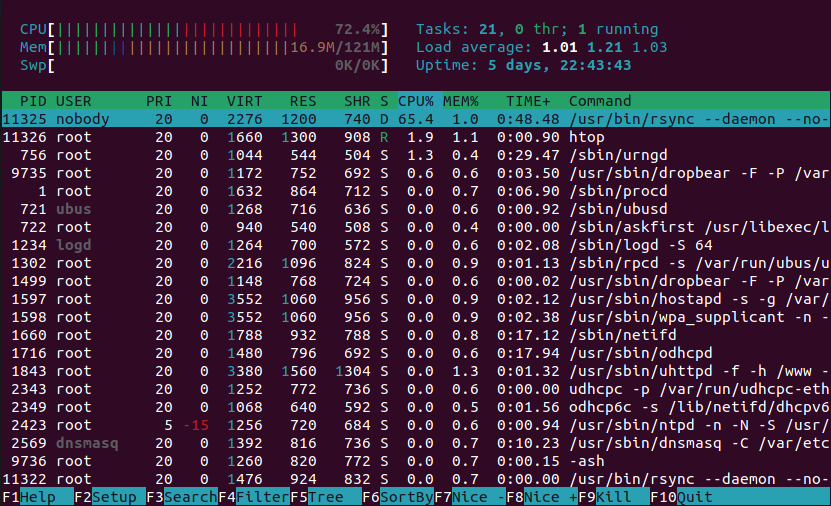The height and width of the screenshot is (506, 831).
Task: Sort by the NI column header
Action: click(x=199, y=101)
